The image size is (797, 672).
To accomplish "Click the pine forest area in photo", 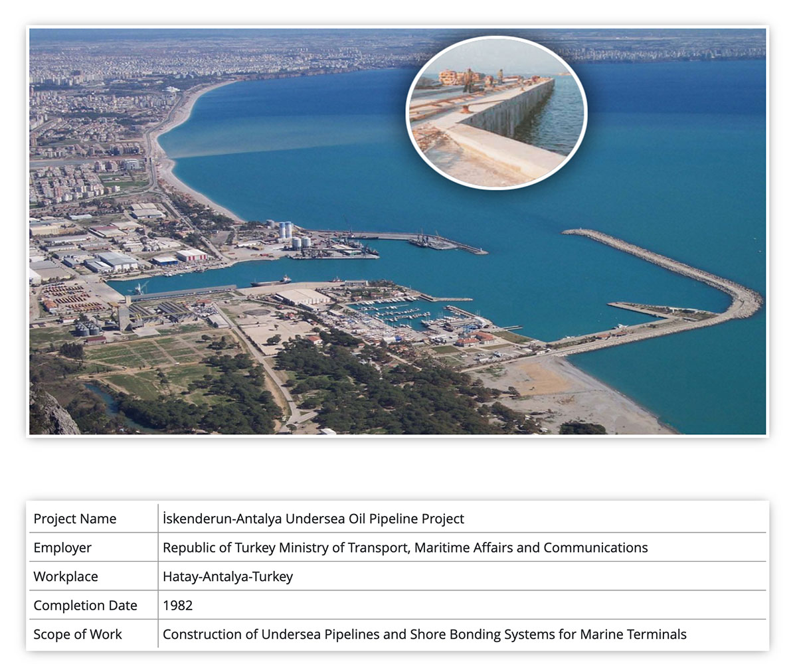I will point(372,392).
